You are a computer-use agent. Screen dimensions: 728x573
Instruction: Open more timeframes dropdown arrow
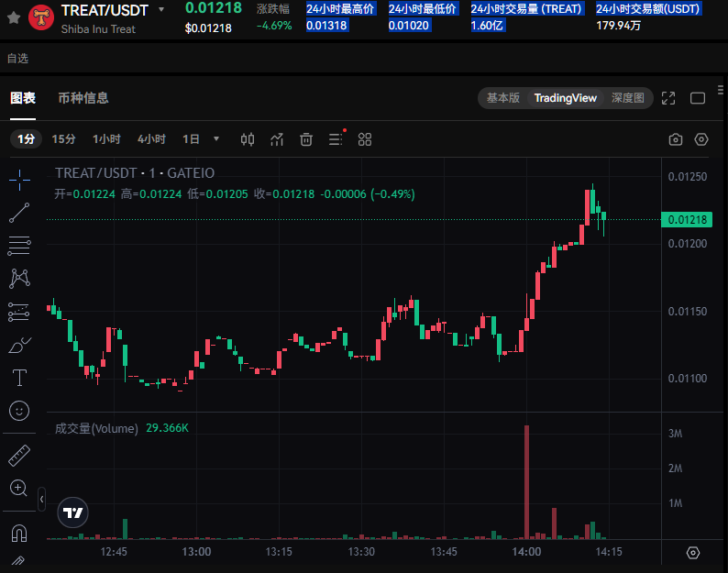[x=215, y=138]
